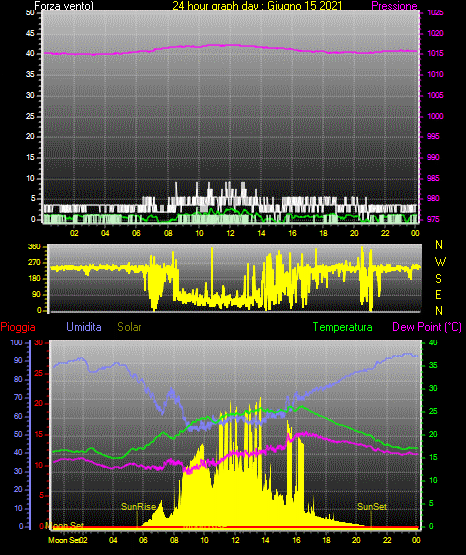Click the S compass direction label
The width and height of the screenshot is (466, 555).
(438, 279)
